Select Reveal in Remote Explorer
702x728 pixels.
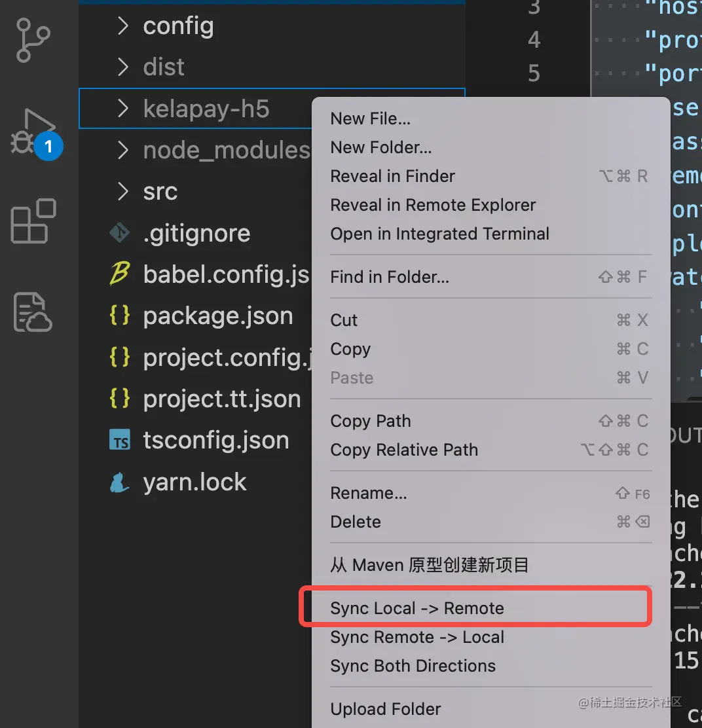[490, 205]
